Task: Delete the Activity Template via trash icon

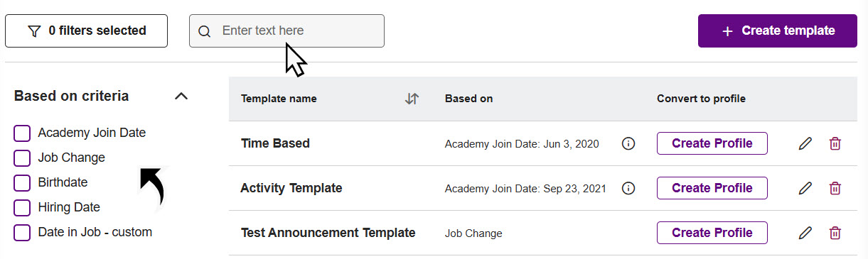Action: coord(835,189)
